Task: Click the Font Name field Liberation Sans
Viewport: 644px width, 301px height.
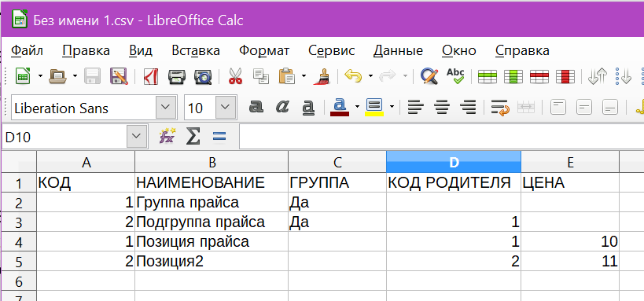Action: tap(84, 108)
